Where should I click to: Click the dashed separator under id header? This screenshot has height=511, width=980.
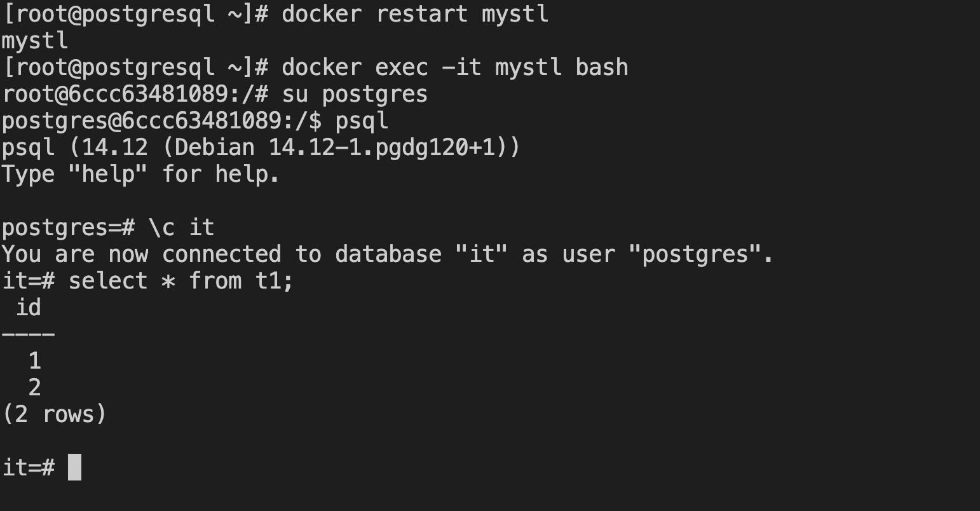[x=29, y=334]
